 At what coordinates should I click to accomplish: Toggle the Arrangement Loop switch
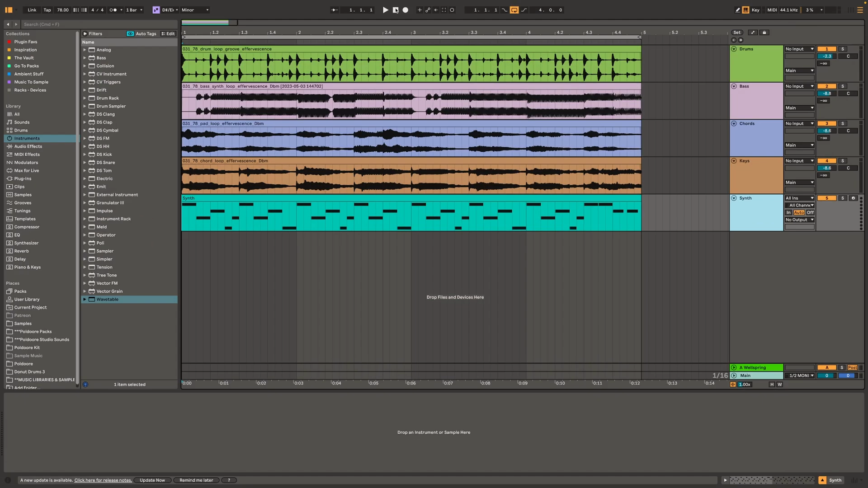[514, 10]
